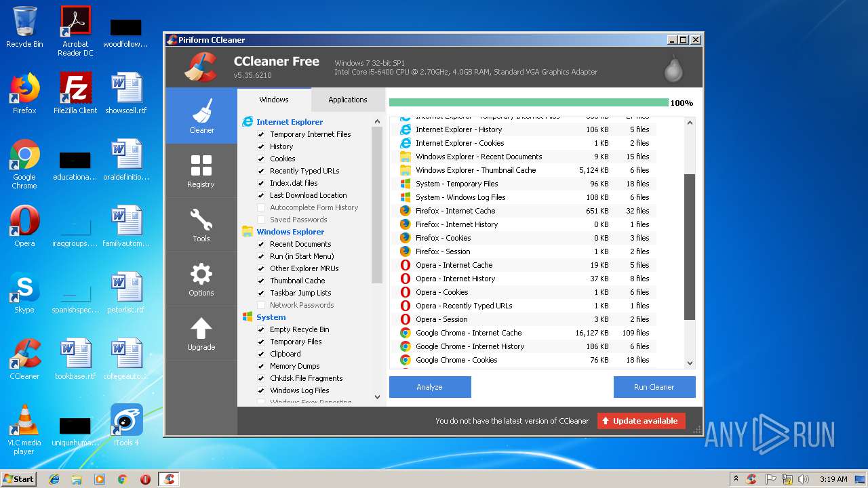
Task: Click the System section heading
Action: [271, 317]
